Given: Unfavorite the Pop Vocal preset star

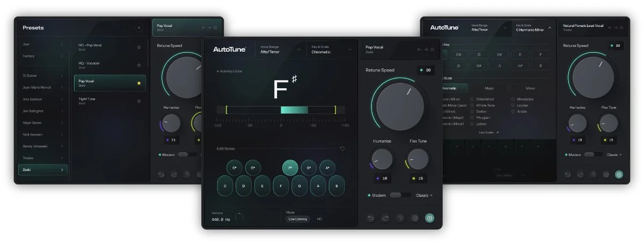Looking at the screenshot, I should 139,83.
